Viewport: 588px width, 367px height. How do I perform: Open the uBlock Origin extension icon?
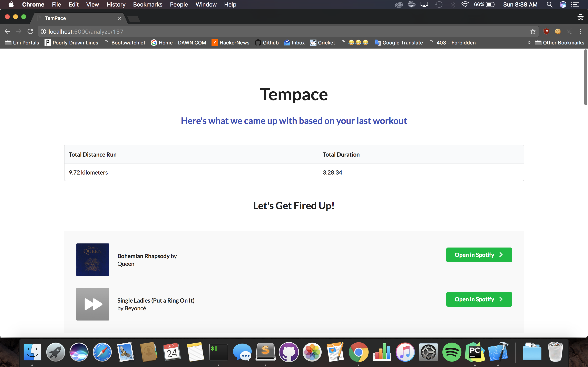pyautogui.click(x=546, y=32)
